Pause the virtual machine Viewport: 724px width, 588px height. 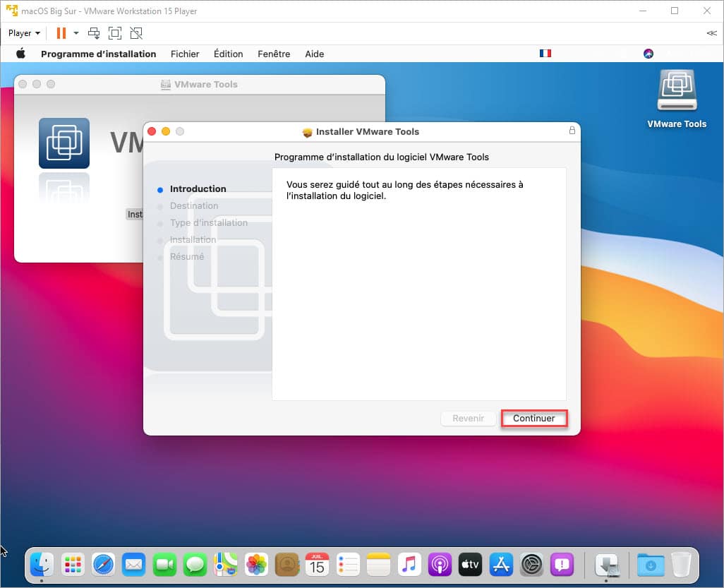61,33
